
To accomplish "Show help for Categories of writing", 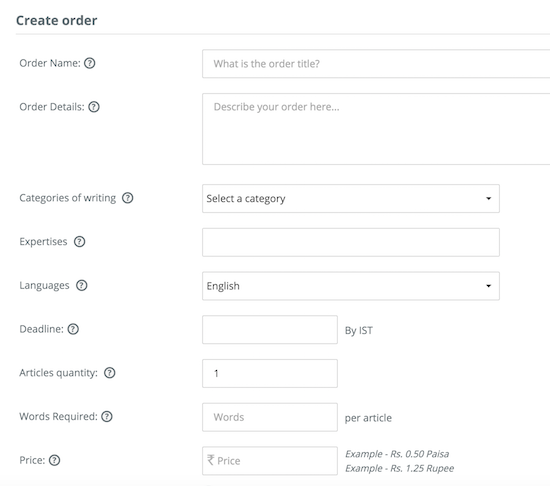I will click(x=127, y=198).
